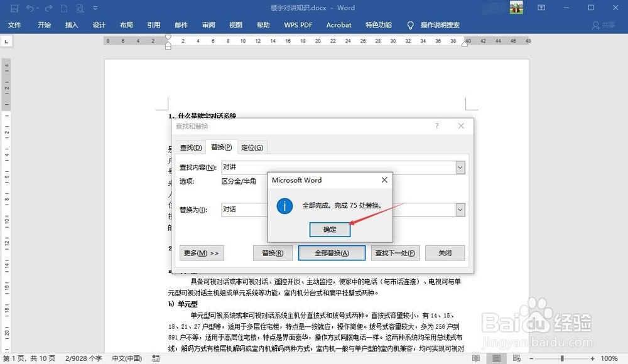Select the 定位 tab
Image resolution: width=628 pixels, height=364 pixels.
[x=252, y=147]
